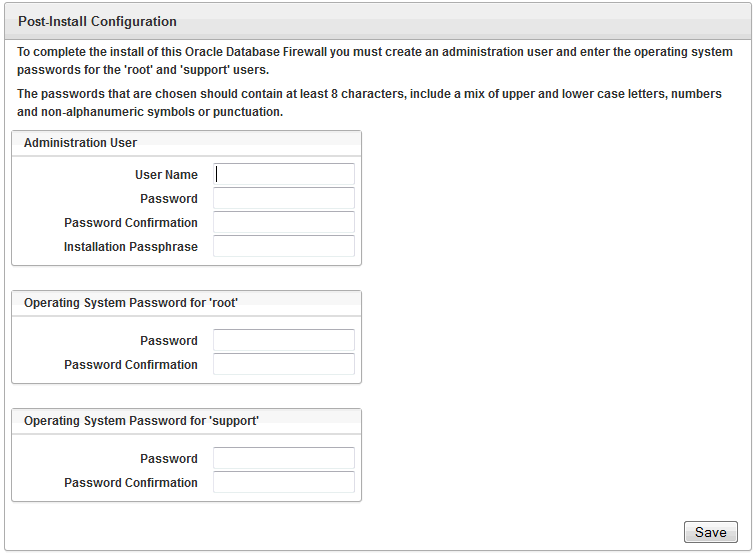Click Password Confirmation label under Administration User
Viewport: 756px width, 554px height.
131,223
